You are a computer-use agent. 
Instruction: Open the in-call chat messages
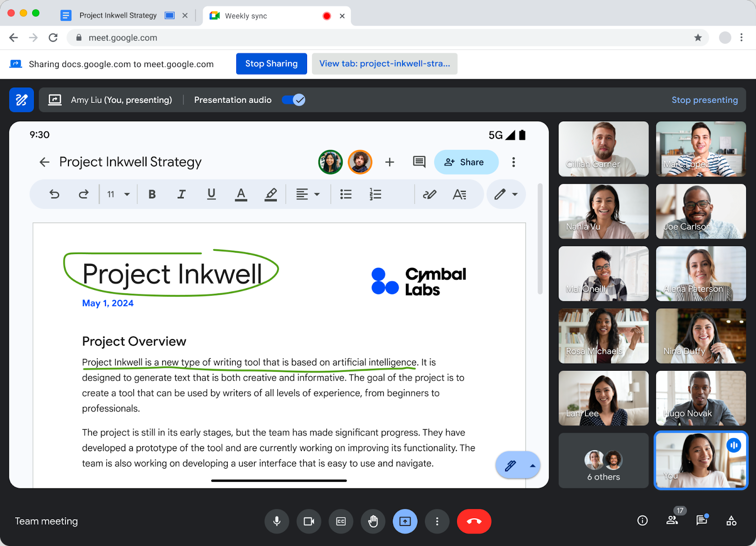[701, 521]
